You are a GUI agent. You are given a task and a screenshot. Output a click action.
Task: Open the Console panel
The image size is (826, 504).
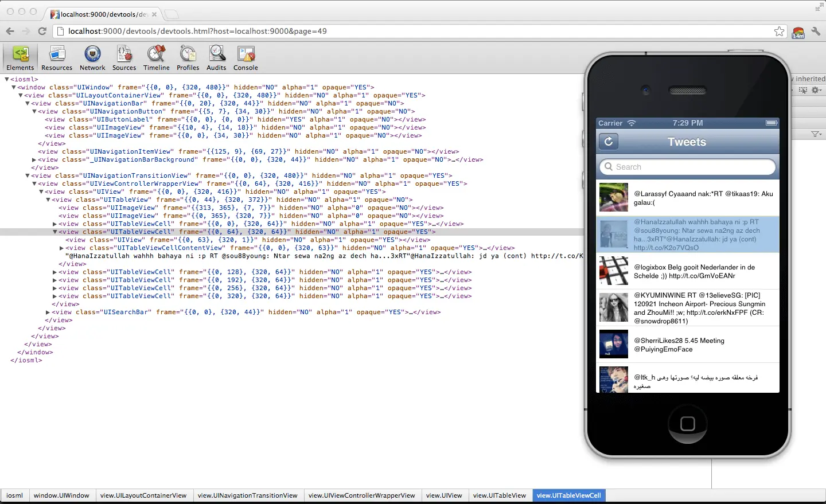click(x=246, y=57)
